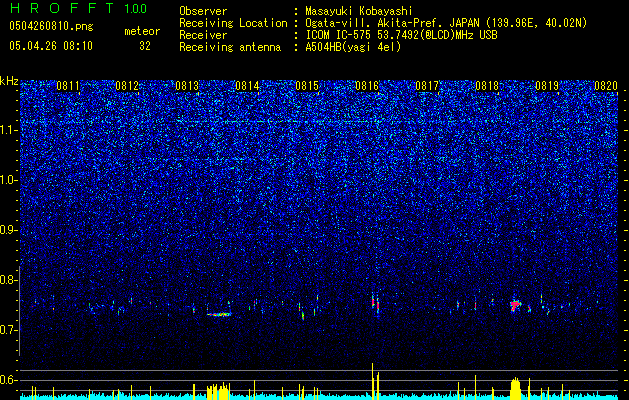Click the HROFFT 1.0.0 title text
Viewport: 629px width, 400px height.
point(78,8)
